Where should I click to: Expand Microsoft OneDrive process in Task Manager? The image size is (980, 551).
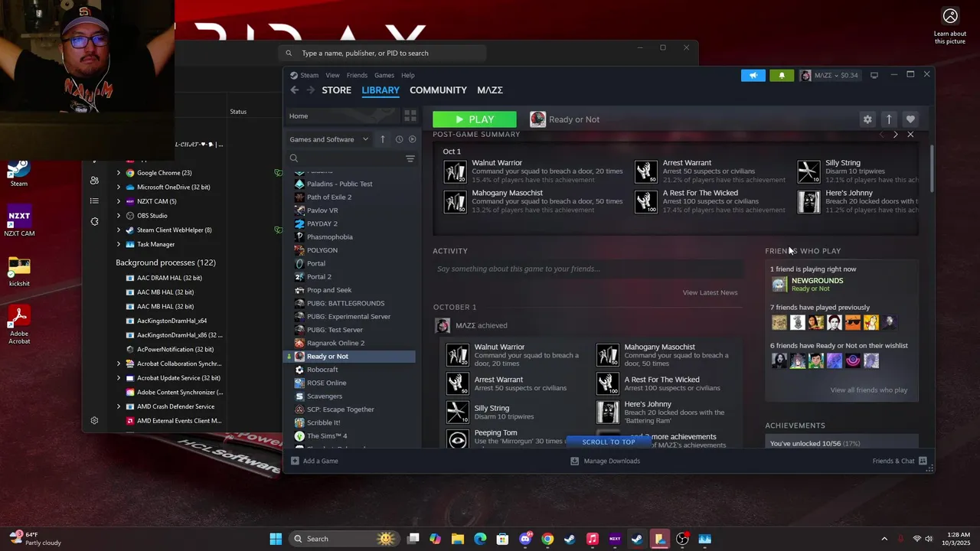click(x=119, y=187)
